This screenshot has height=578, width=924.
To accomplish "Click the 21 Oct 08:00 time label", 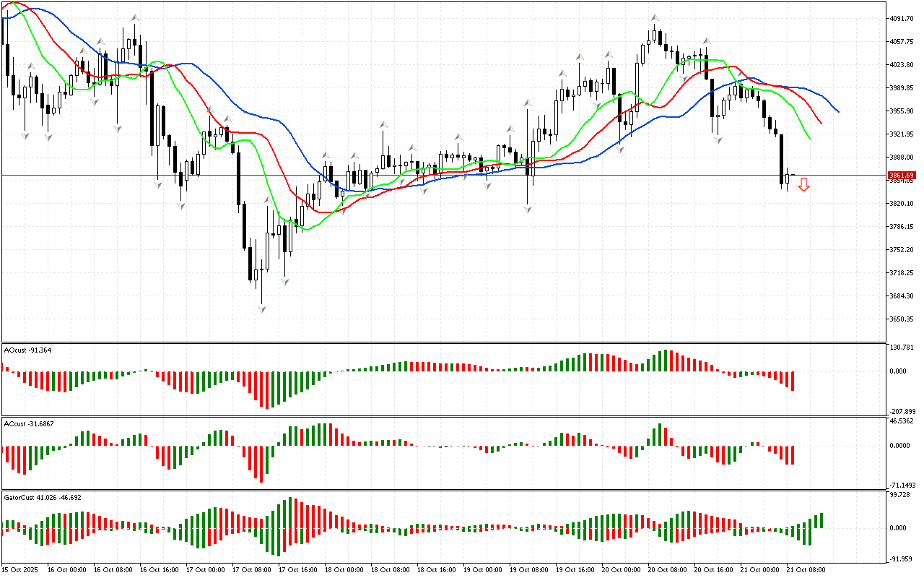I will click(805, 570).
